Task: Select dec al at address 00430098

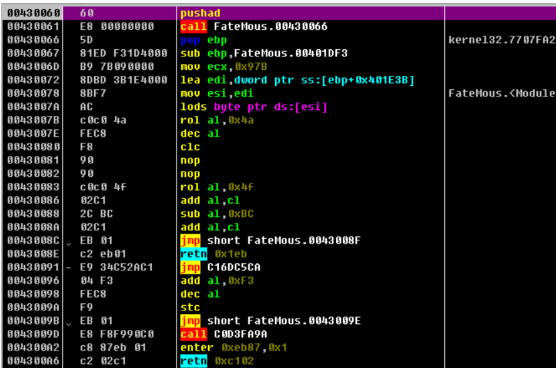Action: [x=200, y=294]
